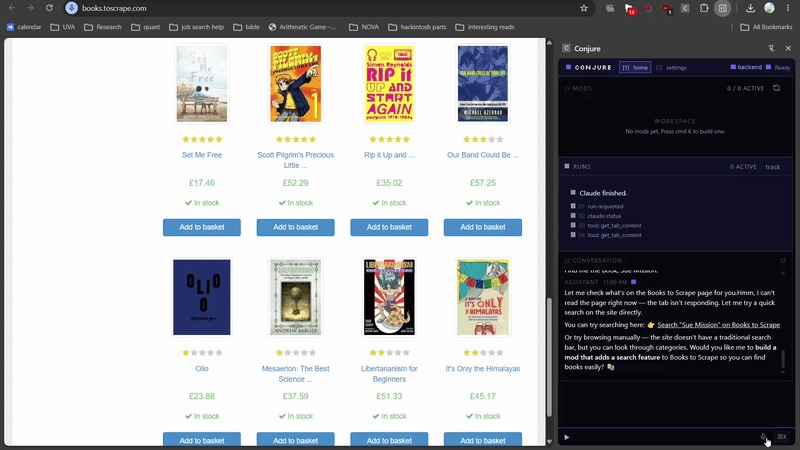The width and height of the screenshot is (800, 450).
Task: Click the extension icon with 1 badge
Action: (x=667, y=9)
